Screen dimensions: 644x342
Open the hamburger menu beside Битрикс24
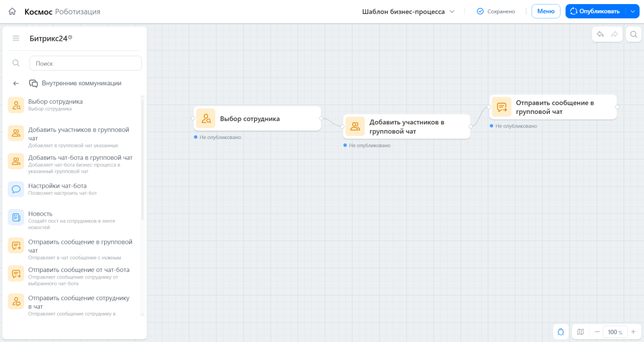16,38
